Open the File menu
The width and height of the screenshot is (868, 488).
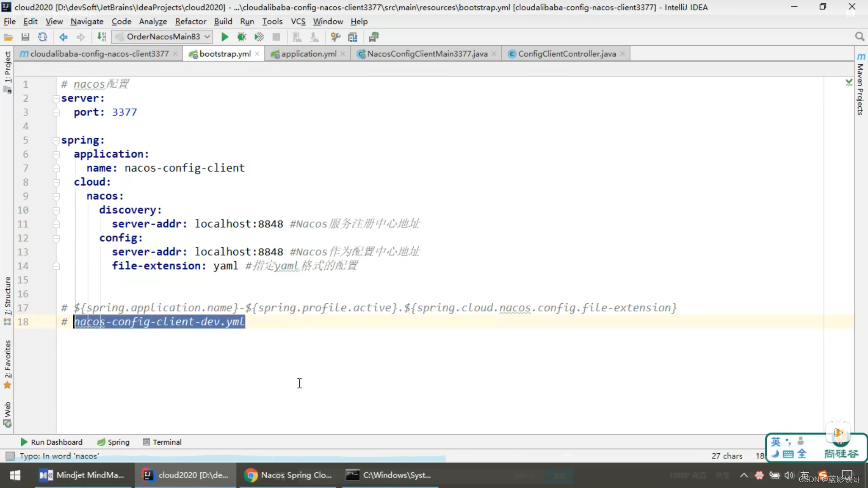9,21
